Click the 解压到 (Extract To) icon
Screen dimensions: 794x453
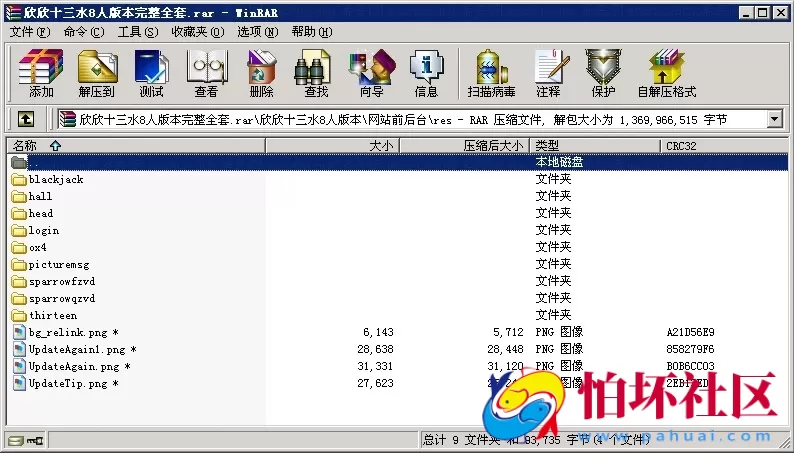[x=97, y=73]
